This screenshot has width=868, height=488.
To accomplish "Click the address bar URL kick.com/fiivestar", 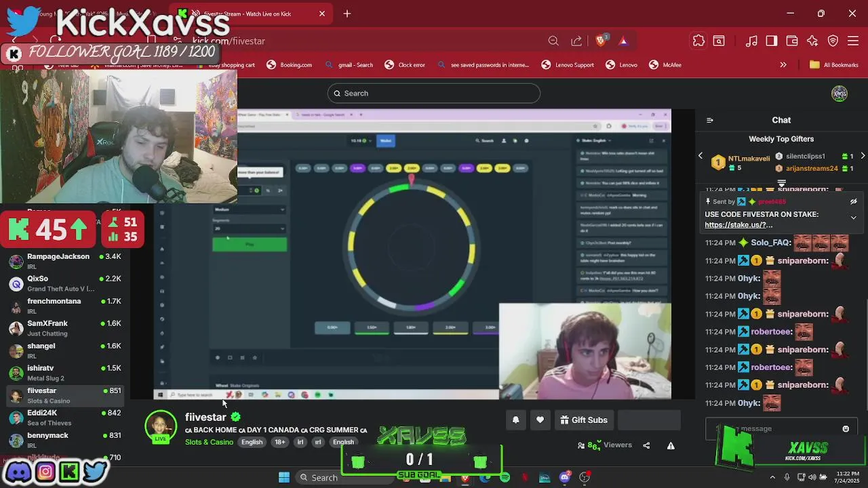I will pyautogui.click(x=229, y=41).
